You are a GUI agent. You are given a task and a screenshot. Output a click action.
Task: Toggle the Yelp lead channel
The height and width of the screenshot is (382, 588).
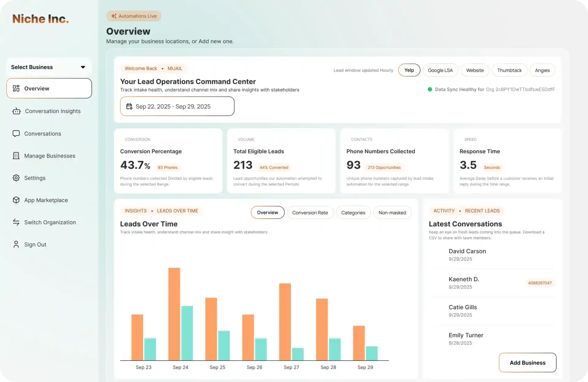pyautogui.click(x=409, y=70)
